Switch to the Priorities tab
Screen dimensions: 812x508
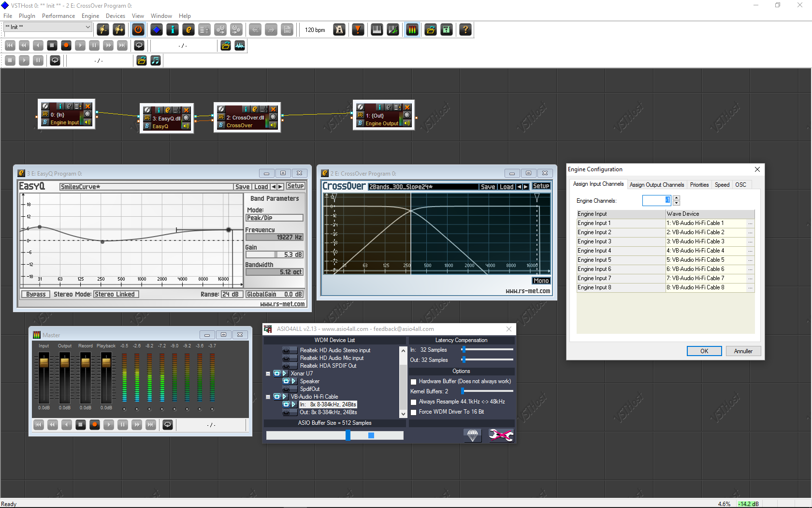coord(699,185)
